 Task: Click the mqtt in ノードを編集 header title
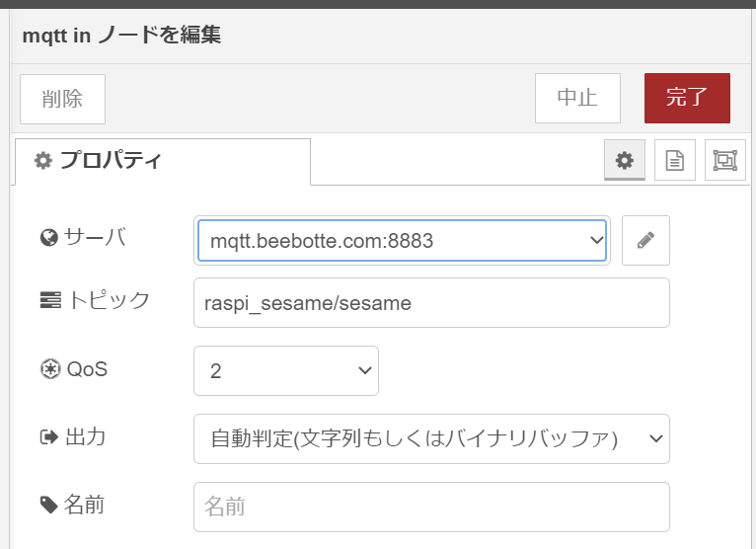click(x=122, y=36)
